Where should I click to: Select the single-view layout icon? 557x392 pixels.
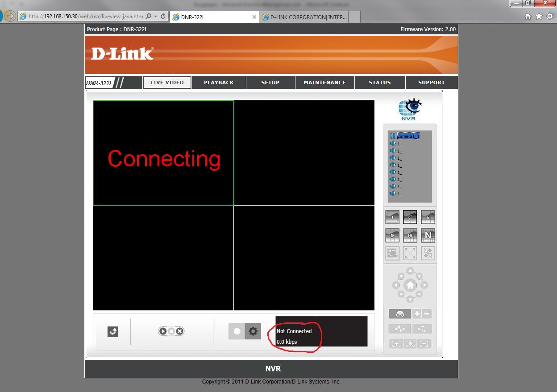point(392,217)
